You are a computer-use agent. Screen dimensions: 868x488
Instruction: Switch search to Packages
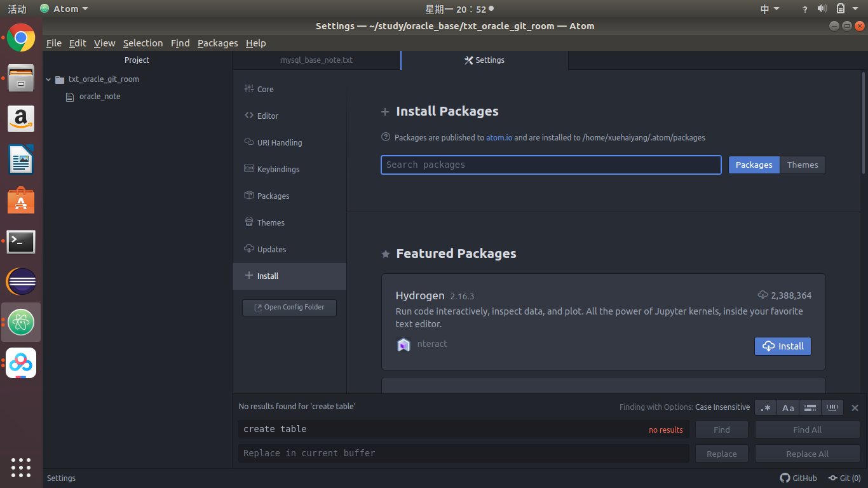(754, 165)
